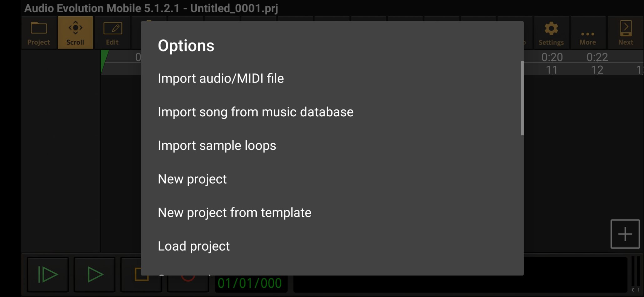Click the 0:22 timeline ruler mark

coord(597,57)
